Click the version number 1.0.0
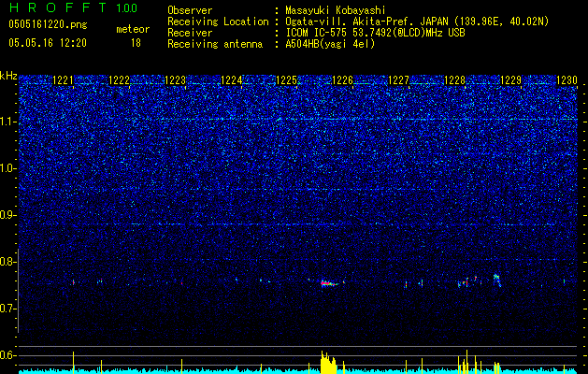 pyautogui.click(x=127, y=8)
